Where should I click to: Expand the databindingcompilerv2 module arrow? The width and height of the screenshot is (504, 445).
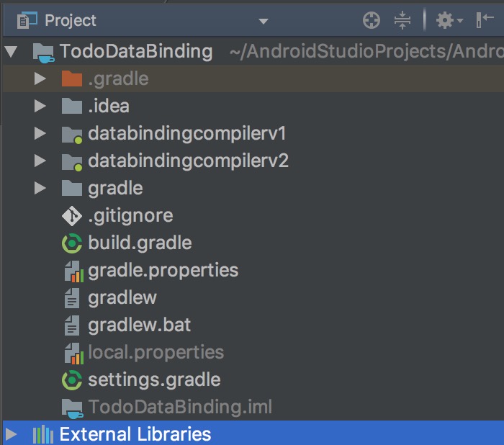click(x=40, y=161)
